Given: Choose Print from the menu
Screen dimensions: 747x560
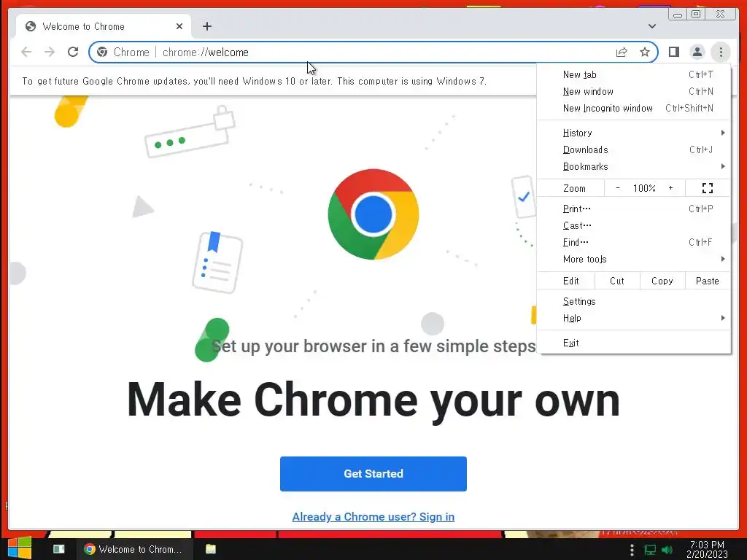Looking at the screenshot, I should tap(634, 209).
